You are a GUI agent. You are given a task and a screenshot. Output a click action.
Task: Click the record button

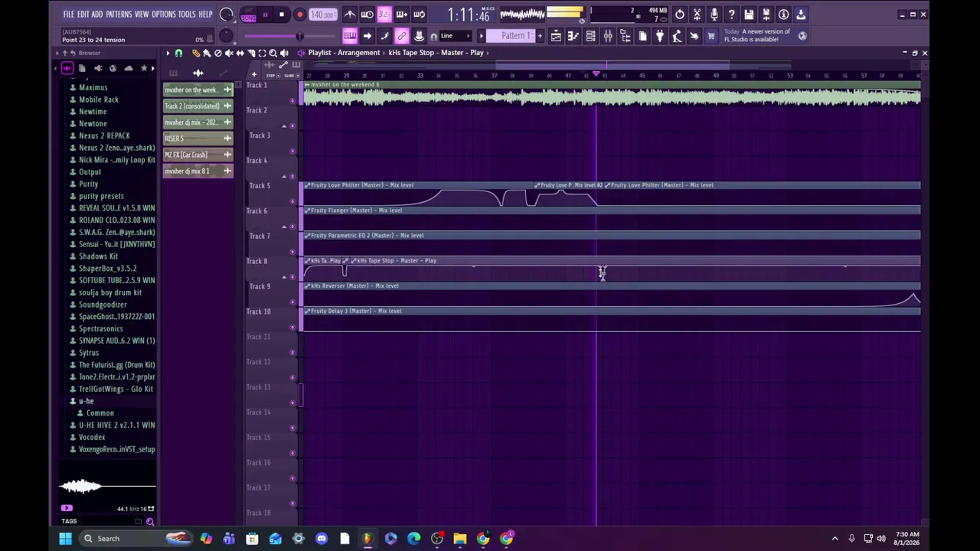[299, 15]
